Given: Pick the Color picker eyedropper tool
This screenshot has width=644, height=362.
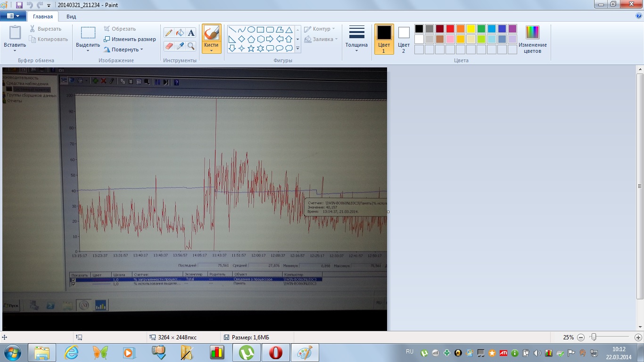Looking at the screenshot, I should coord(180,46).
